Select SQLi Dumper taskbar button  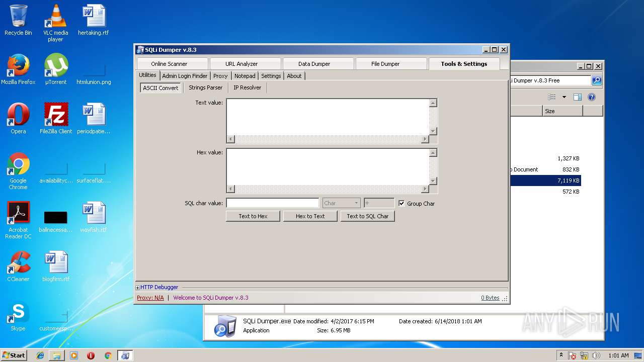point(125,355)
